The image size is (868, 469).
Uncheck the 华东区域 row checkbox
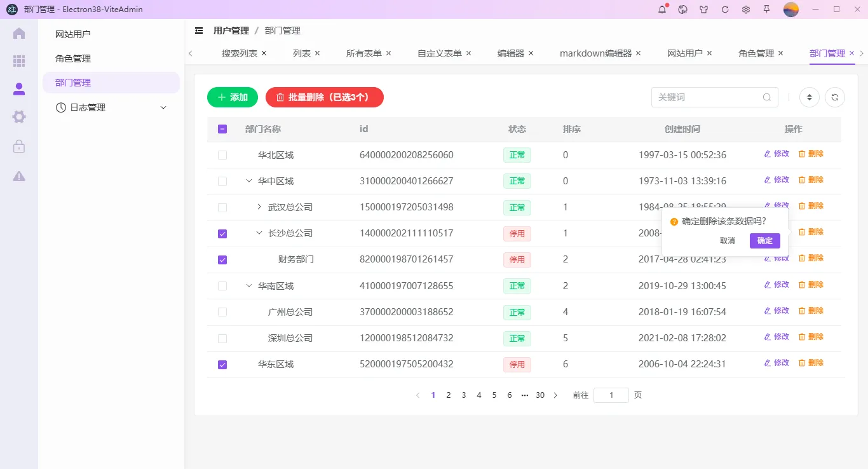coord(222,365)
